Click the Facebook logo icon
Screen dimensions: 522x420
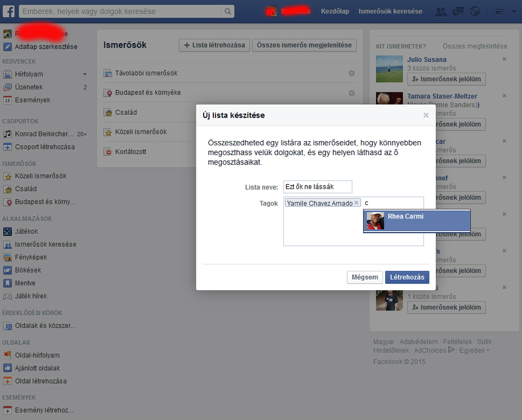coord(9,11)
